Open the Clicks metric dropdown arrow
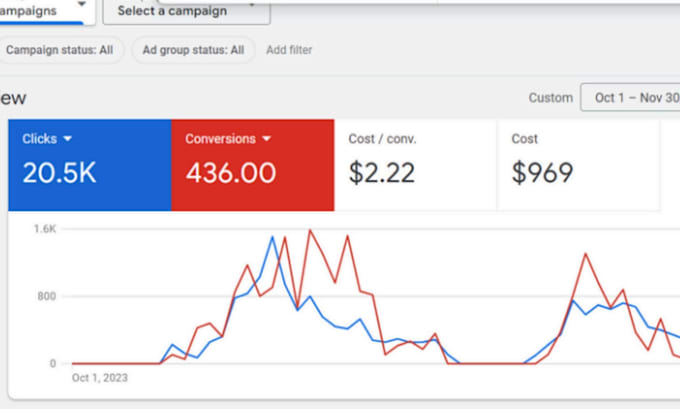The height and width of the screenshot is (409, 680). pyautogui.click(x=67, y=139)
